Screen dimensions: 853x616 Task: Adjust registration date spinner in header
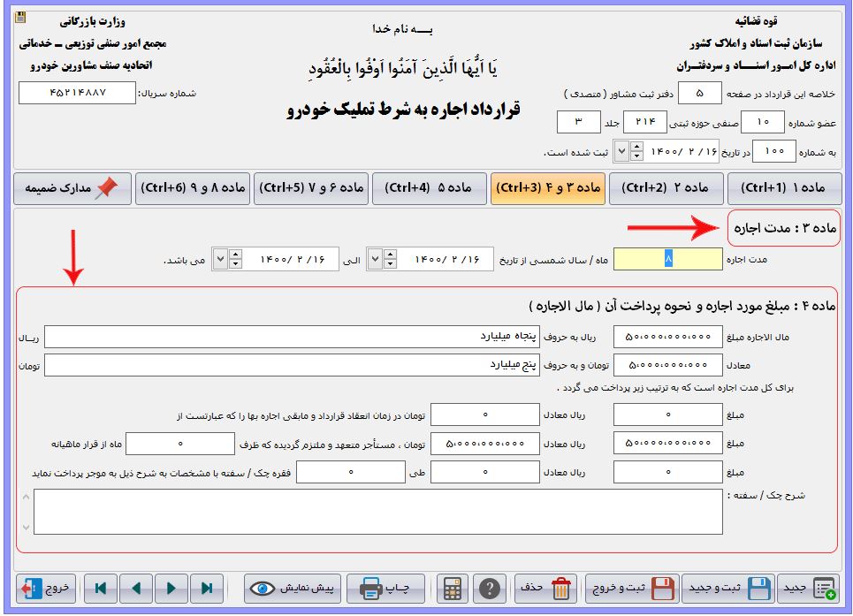(636, 151)
